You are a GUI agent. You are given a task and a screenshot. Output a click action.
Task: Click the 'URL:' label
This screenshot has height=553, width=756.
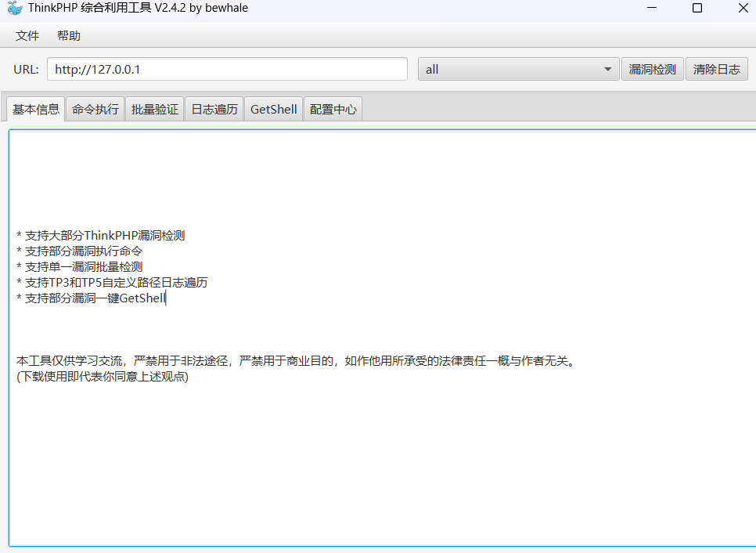click(x=26, y=70)
